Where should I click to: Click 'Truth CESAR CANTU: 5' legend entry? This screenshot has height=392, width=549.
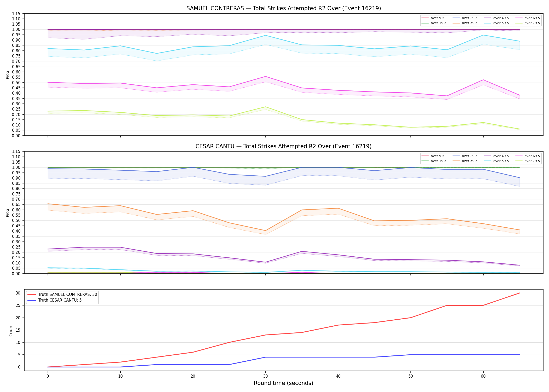pos(54,300)
